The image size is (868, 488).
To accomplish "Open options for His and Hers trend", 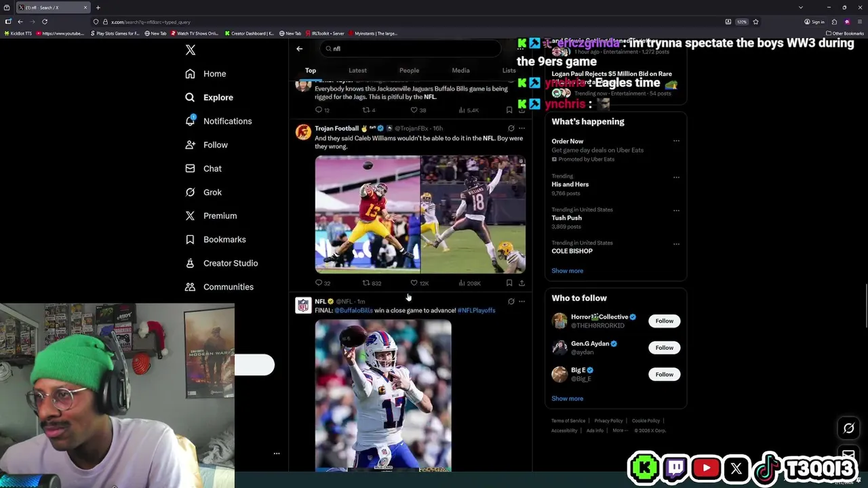I will click(x=676, y=178).
